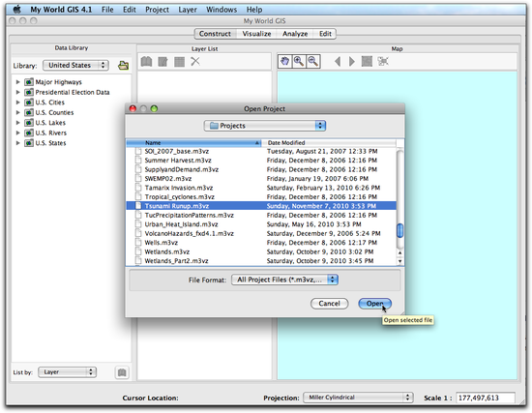Open the File menu
The height and width of the screenshot is (413, 532).
[107, 10]
